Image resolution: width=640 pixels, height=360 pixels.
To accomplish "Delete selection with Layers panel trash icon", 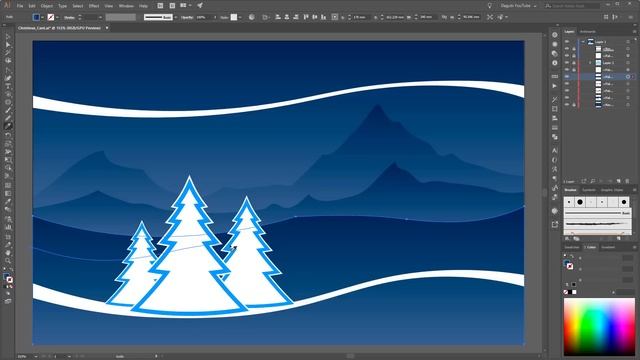I will pos(628,181).
